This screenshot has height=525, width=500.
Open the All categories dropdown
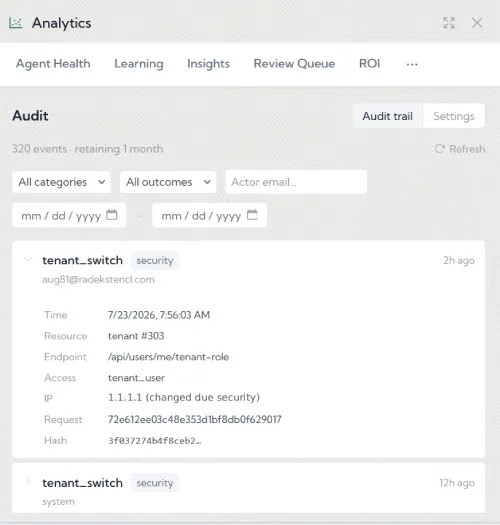pos(61,182)
